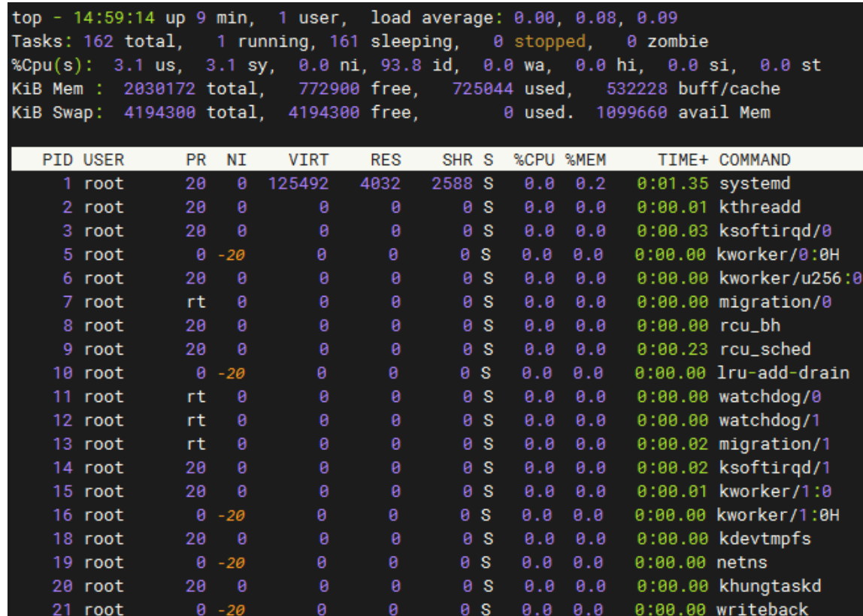This screenshot has height=616, width=863.
Task: Click KiB Mem total value 2030172
Action: pos(159,89)
